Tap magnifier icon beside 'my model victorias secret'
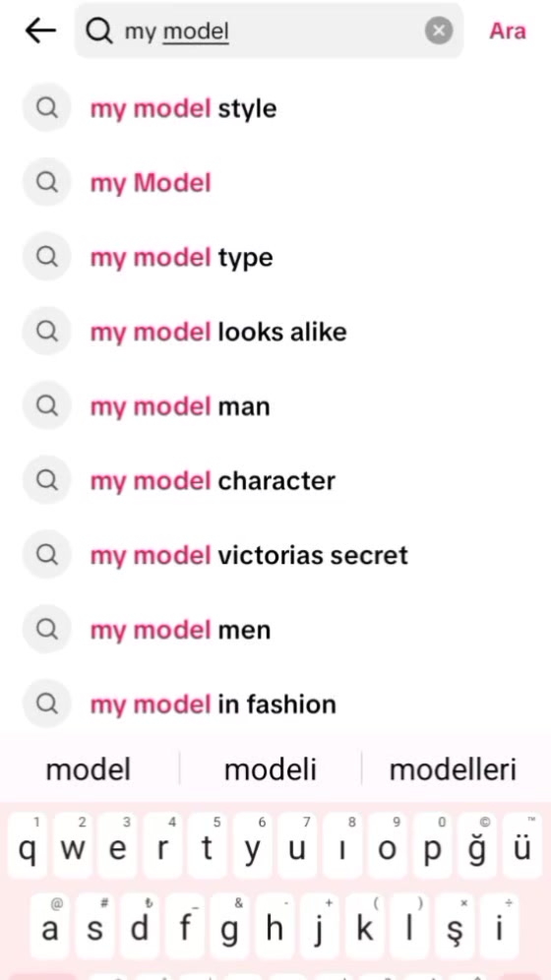 46,554
